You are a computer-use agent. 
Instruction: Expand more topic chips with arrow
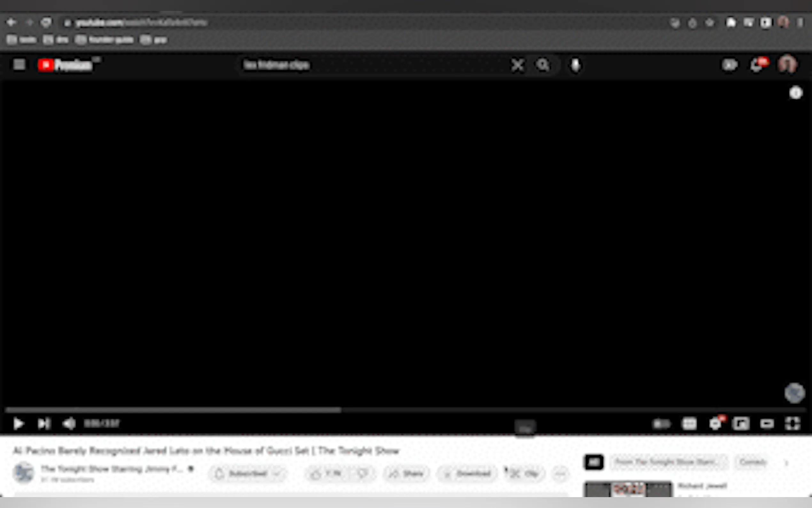click(x=786, y=463)
